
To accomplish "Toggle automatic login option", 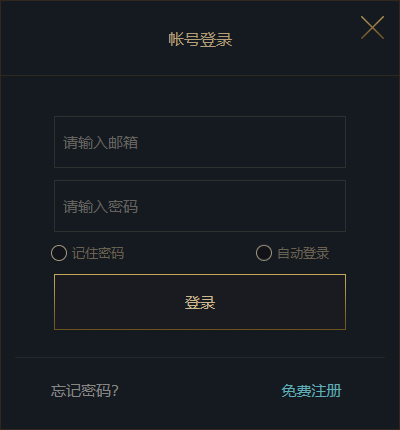I will tap(264, 253).
